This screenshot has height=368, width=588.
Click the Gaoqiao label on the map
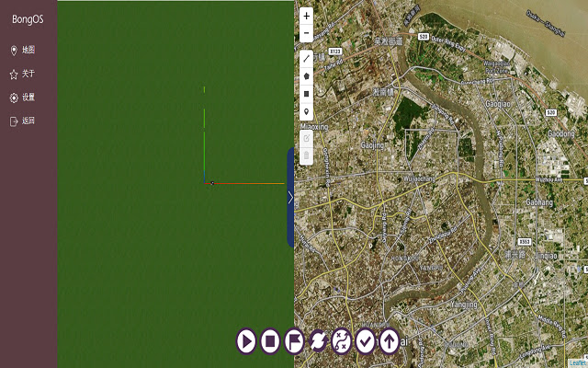(x=498, y=104)
